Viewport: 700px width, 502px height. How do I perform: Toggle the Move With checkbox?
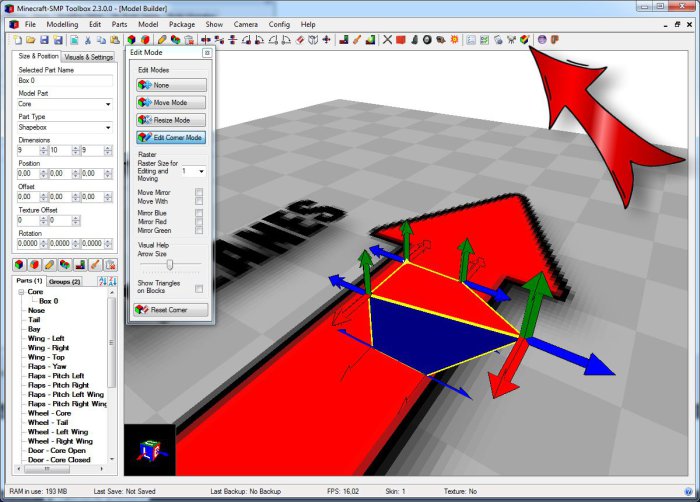pyautogui.click(x=199, y=201)
